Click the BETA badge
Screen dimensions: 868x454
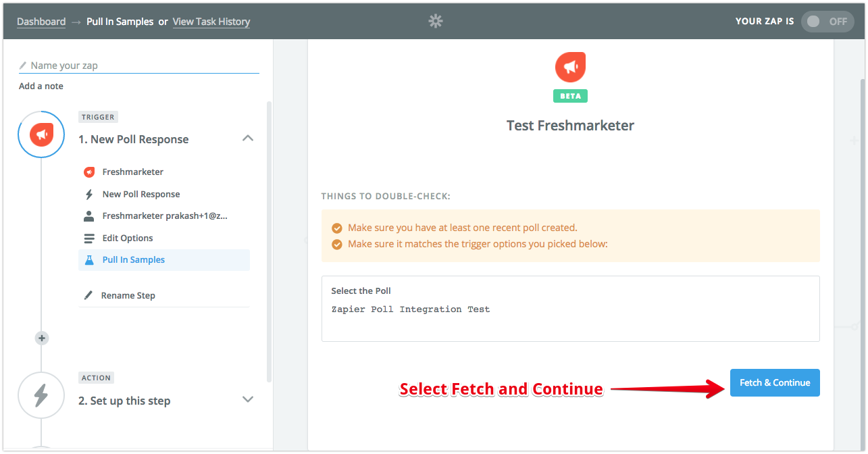coord(570,96)
